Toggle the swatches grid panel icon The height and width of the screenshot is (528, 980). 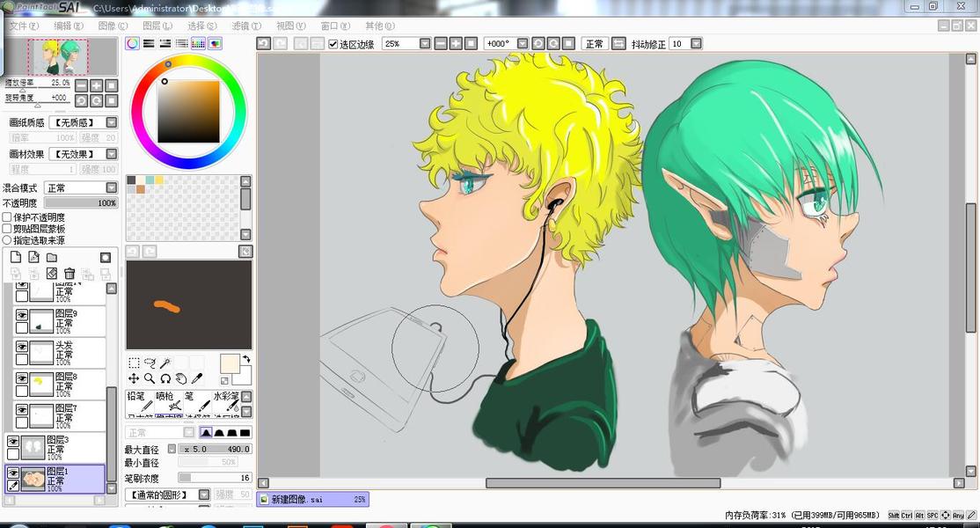[x=198, y=43]
